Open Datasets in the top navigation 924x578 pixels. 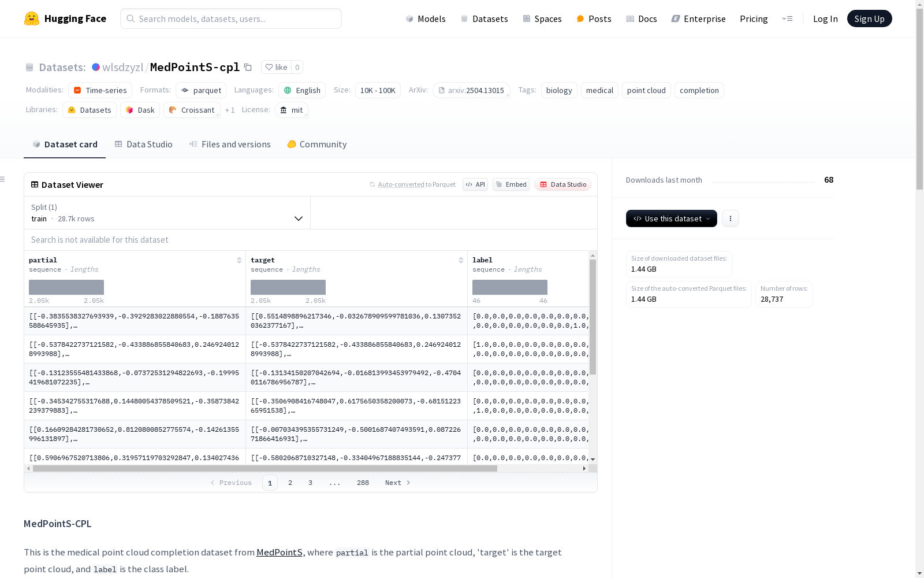484,18
